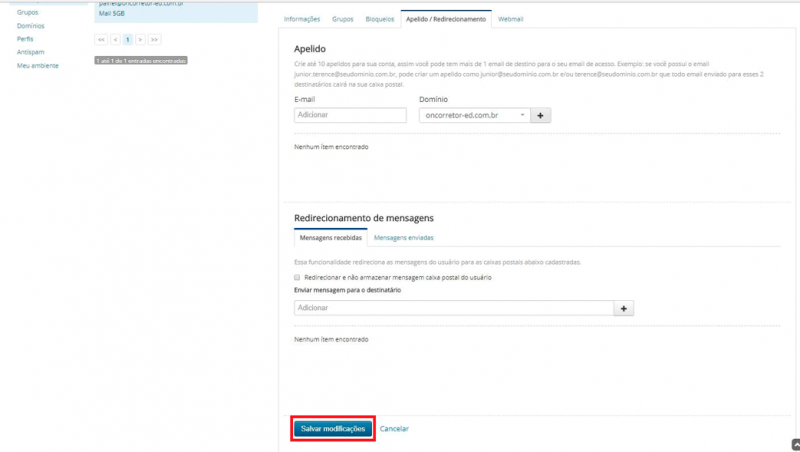The image size is (800, 452).
Task: Open Domínios in the sidebar
Action: click(x=31, y=26)
